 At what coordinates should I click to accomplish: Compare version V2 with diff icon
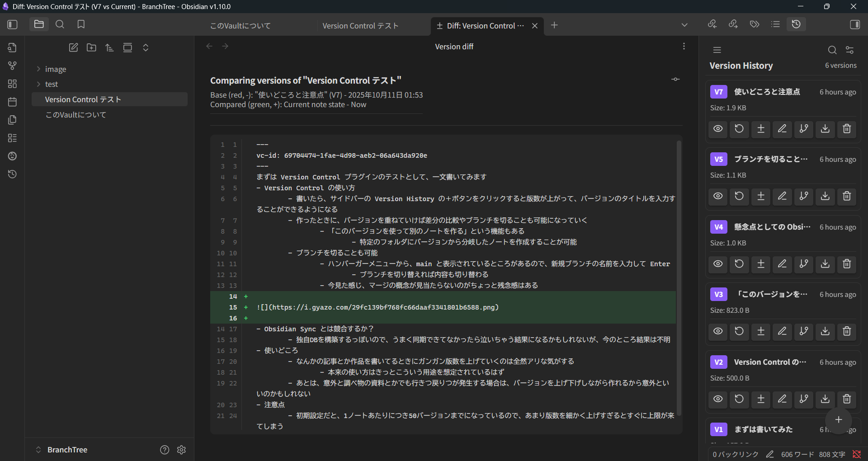[x=761, y=399]
